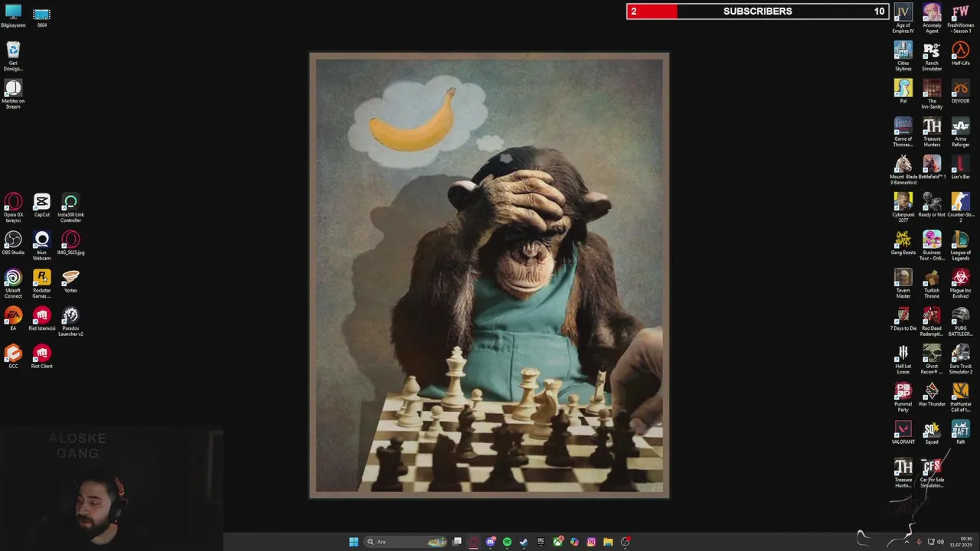Select the 7 Days to Die icon
980x551 pixels.
903,318
